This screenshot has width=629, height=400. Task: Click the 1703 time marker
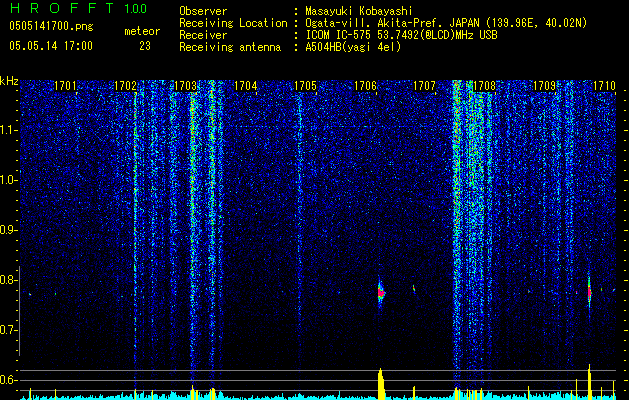point(185,86)
